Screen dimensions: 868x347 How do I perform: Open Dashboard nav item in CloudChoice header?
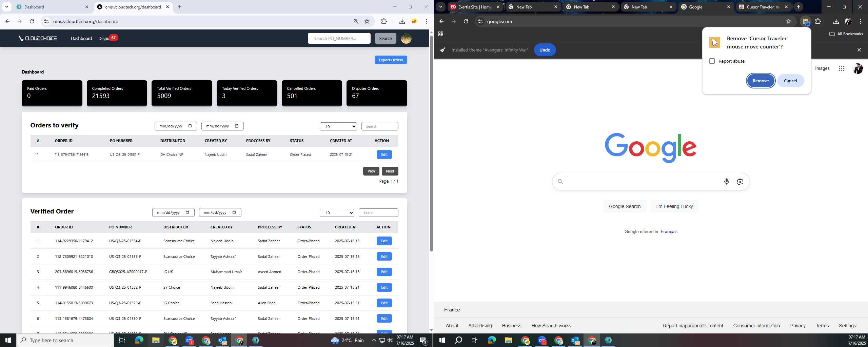81,38
